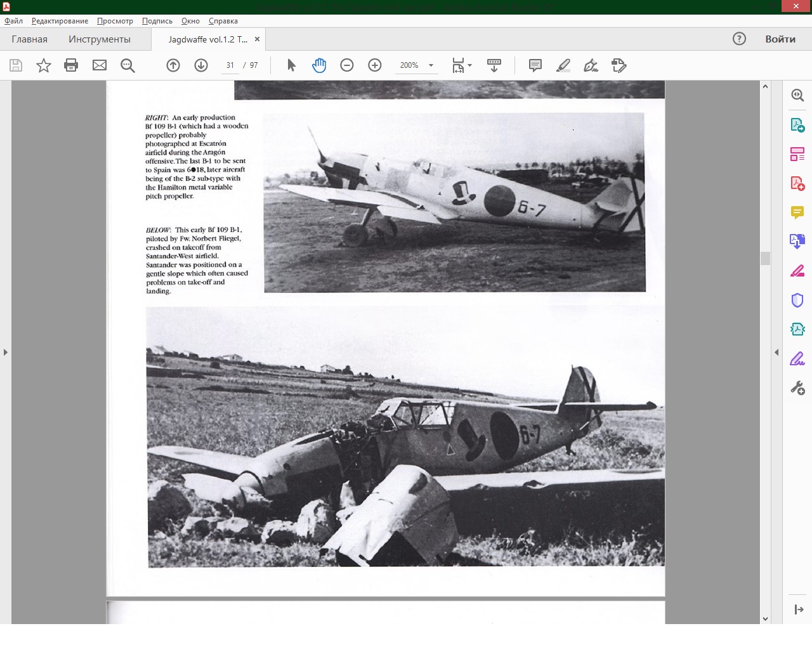Click the Print file icon
Screen dimensions: 812x652
[x=71, y=65]
